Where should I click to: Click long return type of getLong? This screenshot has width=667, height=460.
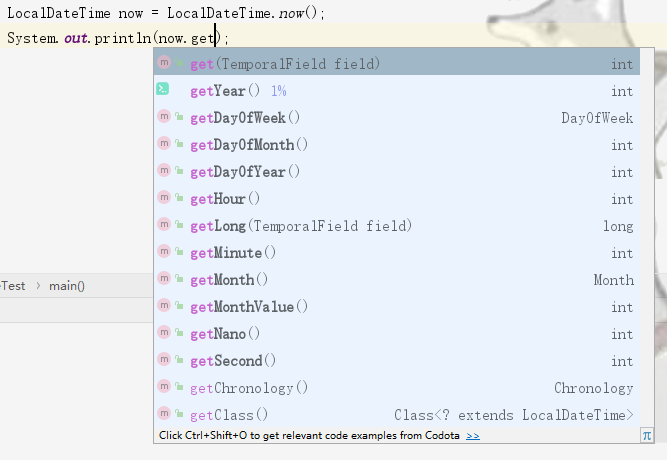tap(619, 226)
